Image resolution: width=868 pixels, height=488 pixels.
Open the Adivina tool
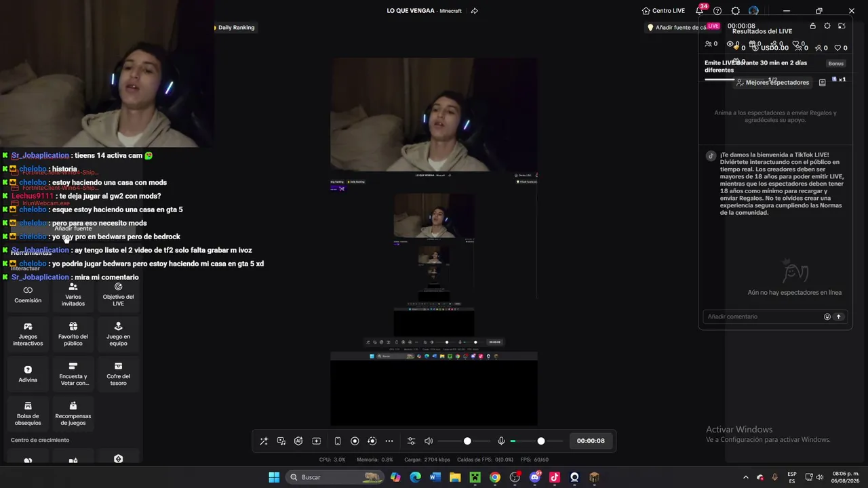(28, 374)
